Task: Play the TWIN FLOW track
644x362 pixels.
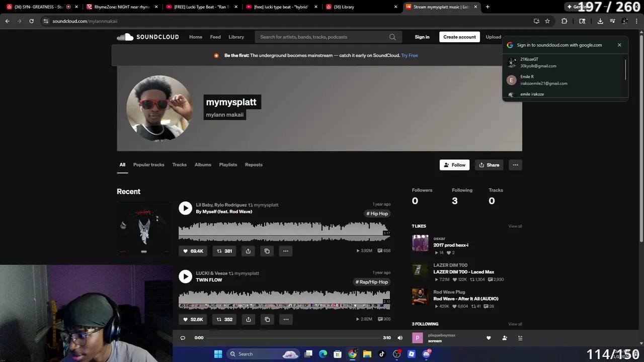Action: click(185, 277)
